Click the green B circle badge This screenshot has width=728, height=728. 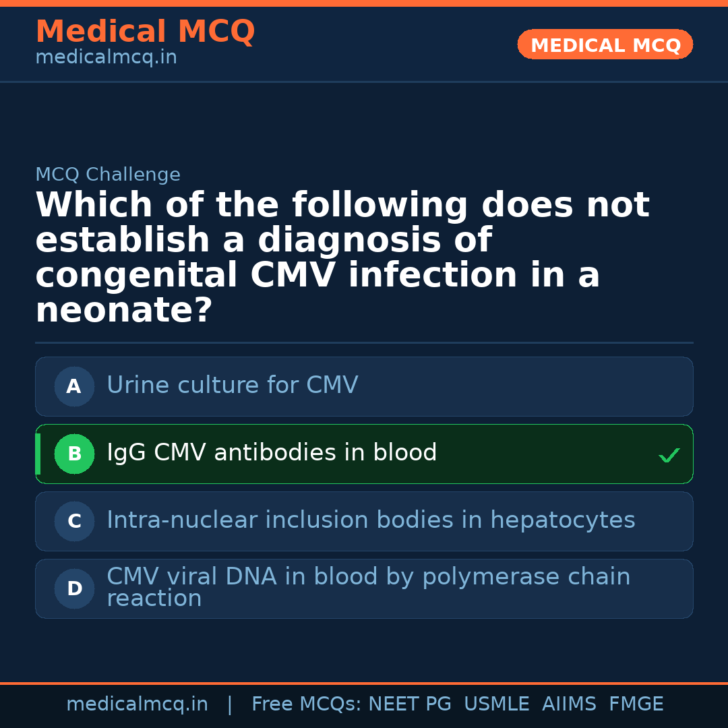coord(74,454)
